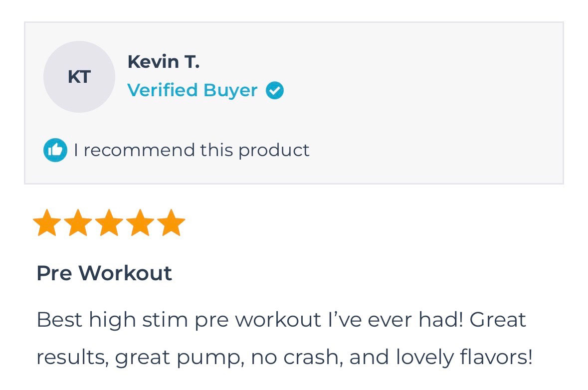This screenshot has width=588, height=390.
Task: Click "lovely flavors!" at review end
Action: (x=464, y=357)
